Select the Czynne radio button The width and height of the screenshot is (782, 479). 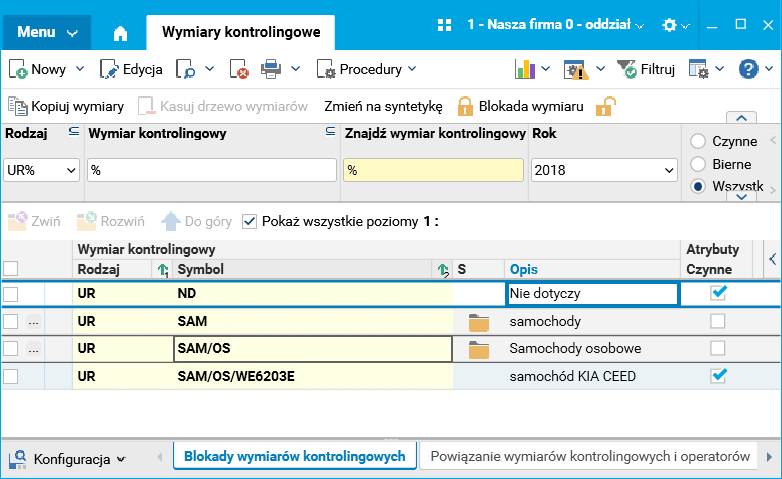point(697,142)
